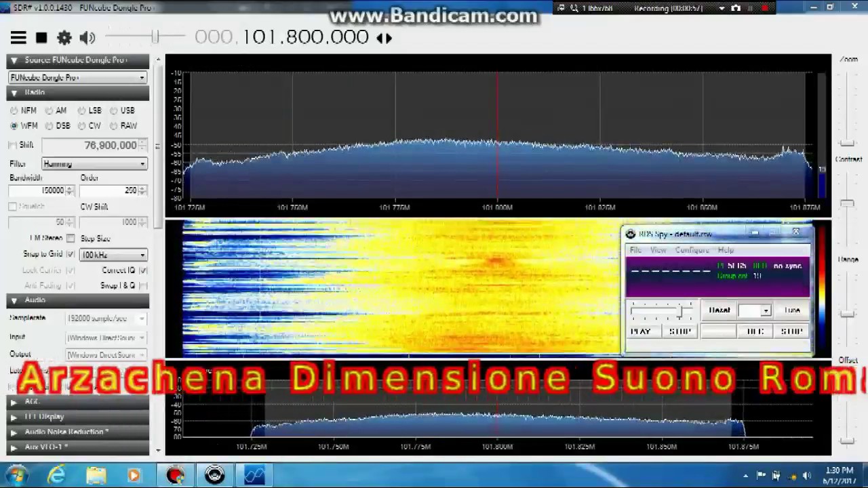Screen dimensions: 868x488
Task: Click the RDS Spy REC button
Action: (x=755, y=331)
